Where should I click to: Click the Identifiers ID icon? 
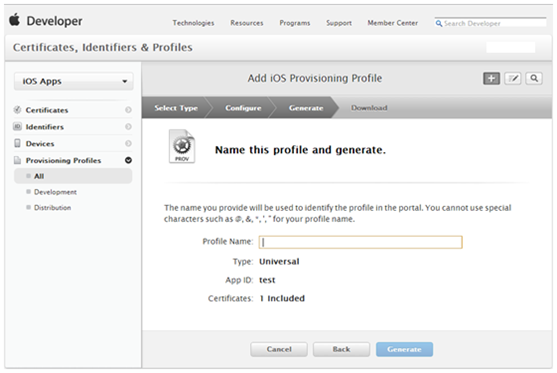click(x=17, y=126)
